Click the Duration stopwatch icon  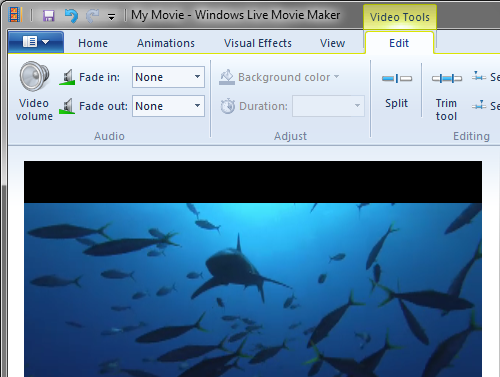228,106
